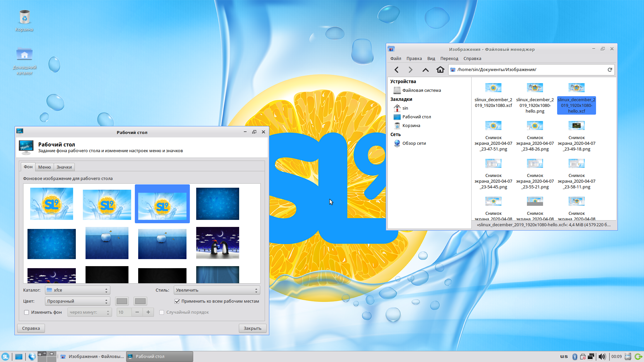Open the SL start menu button
This screenshot has width=644, height=362.
5,356
